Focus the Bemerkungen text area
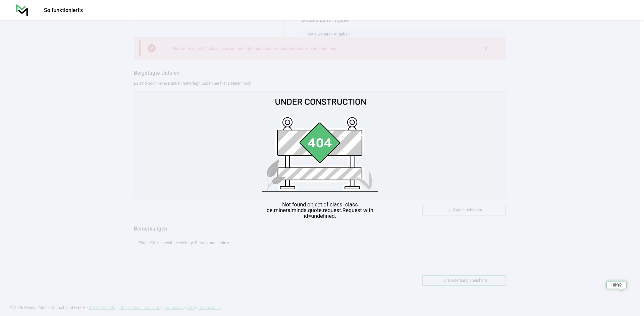 point(320,253)
